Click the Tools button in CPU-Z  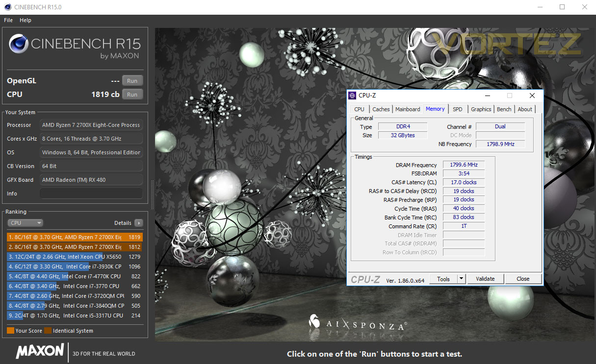[x=443, y=279]
